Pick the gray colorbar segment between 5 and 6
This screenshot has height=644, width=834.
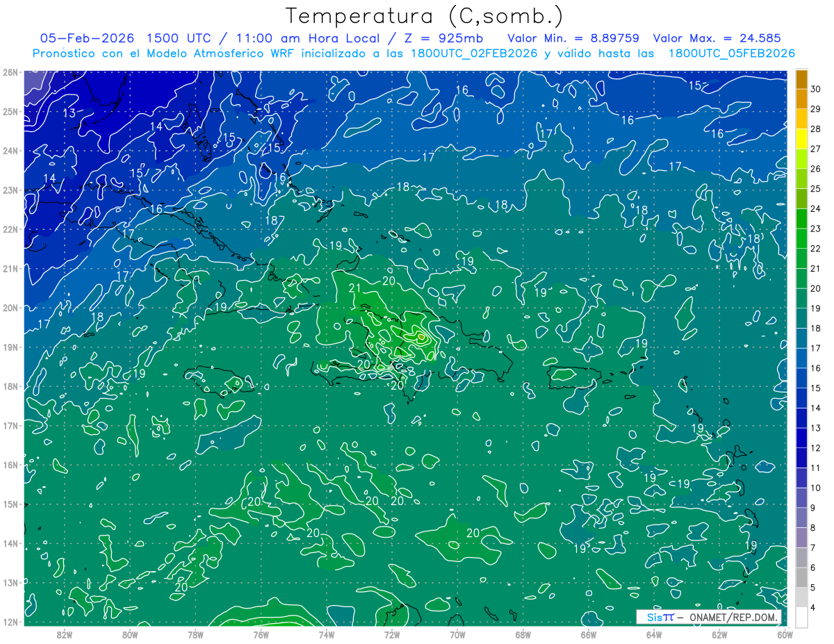tap(801, 578)
